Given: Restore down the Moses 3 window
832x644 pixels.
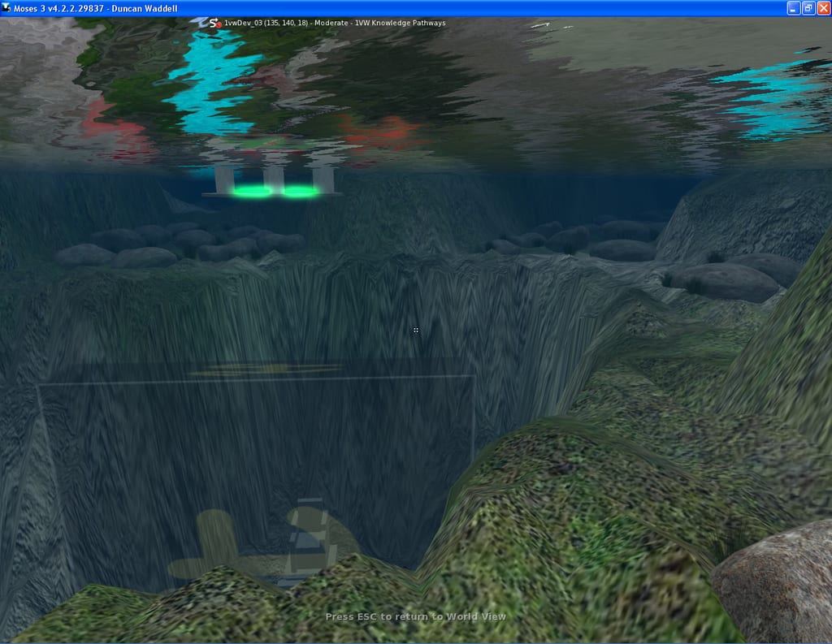Looking at the screenshot, I should tap(808, 8).
